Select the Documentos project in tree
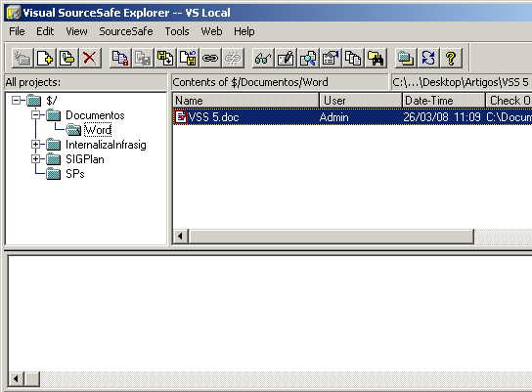 click(95, 115)
